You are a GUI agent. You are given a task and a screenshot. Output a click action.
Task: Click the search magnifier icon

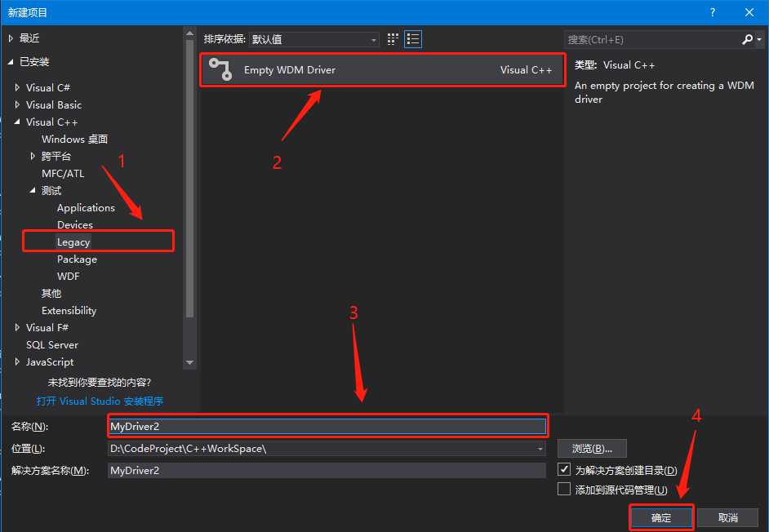click(747, 39)
